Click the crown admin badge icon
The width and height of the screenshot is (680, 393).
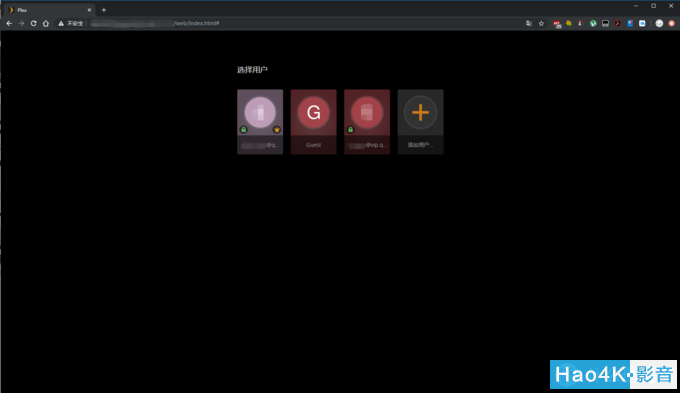pyautogui.click(x=277, y=130)
